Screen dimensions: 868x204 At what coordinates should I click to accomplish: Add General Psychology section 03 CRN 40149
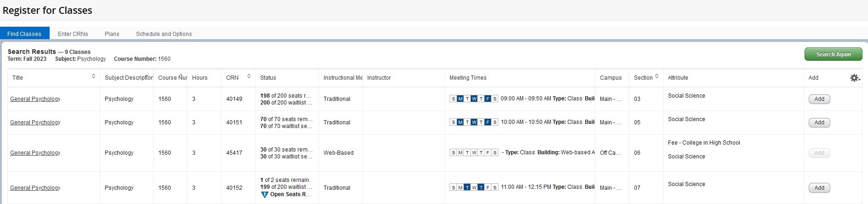819,99
